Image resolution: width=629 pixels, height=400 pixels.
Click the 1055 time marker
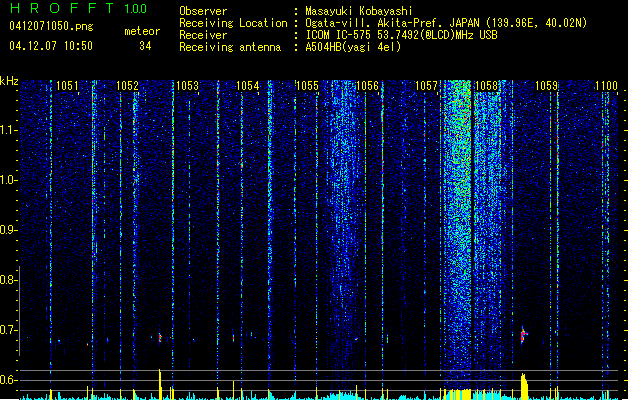click(x=307, y=86)
